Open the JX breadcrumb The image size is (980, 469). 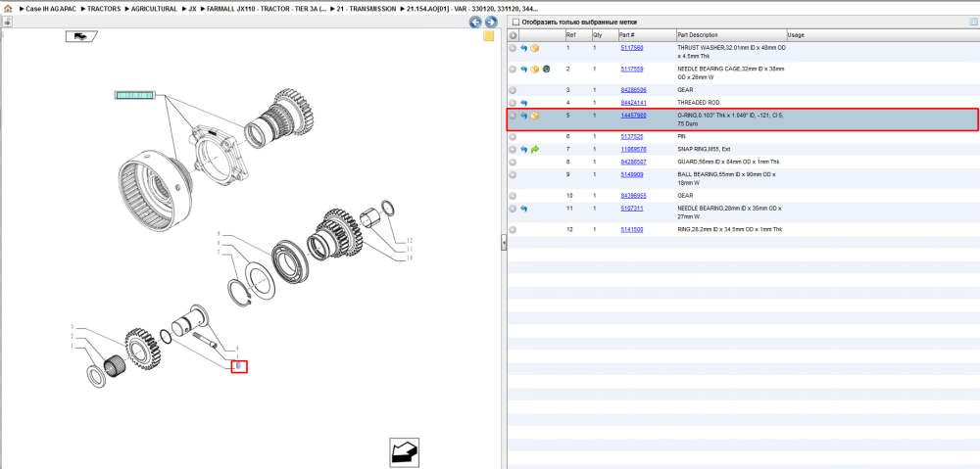click(192, 10)
